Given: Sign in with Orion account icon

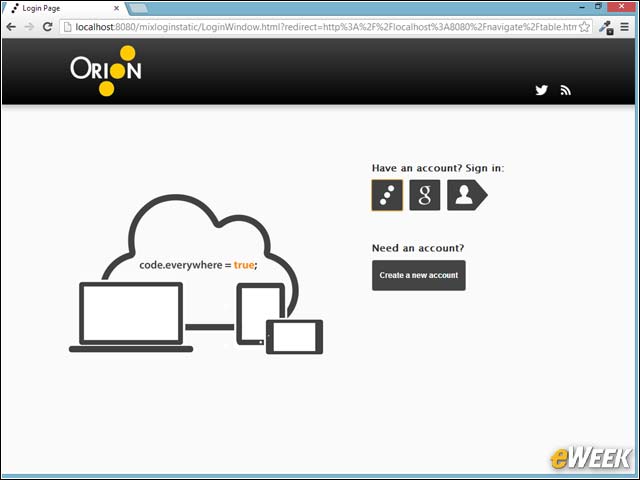Looking at the screenshot, I should [387, 195].
